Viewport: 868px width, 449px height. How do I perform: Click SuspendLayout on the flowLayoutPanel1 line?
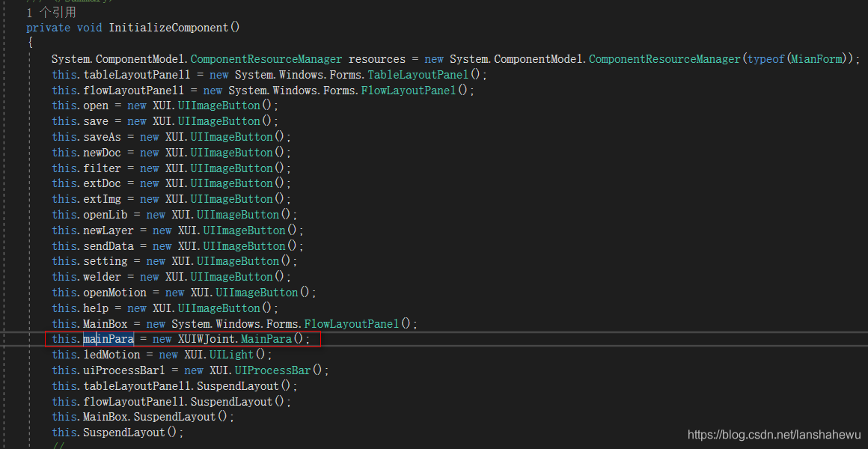tap(232, 401)
